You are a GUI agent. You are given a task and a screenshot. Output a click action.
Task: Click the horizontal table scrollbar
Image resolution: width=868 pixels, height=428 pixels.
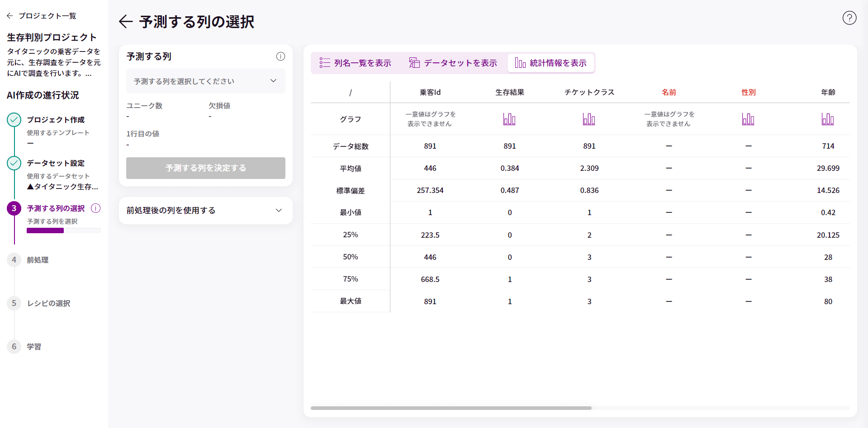pos(451,408)
